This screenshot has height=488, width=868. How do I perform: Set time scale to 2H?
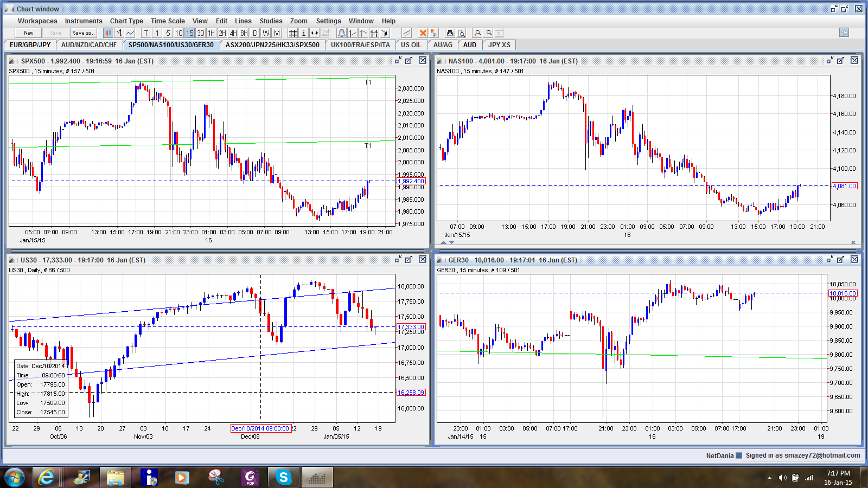coord(222,33)
